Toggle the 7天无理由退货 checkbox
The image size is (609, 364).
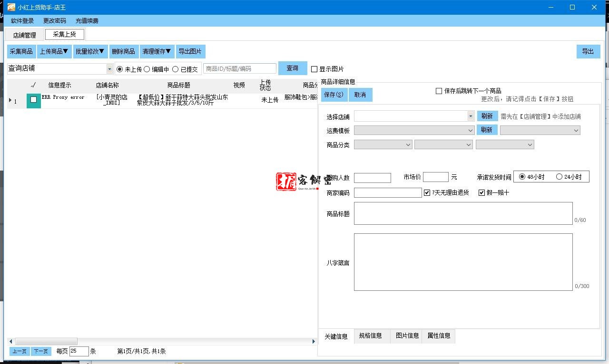427,192
